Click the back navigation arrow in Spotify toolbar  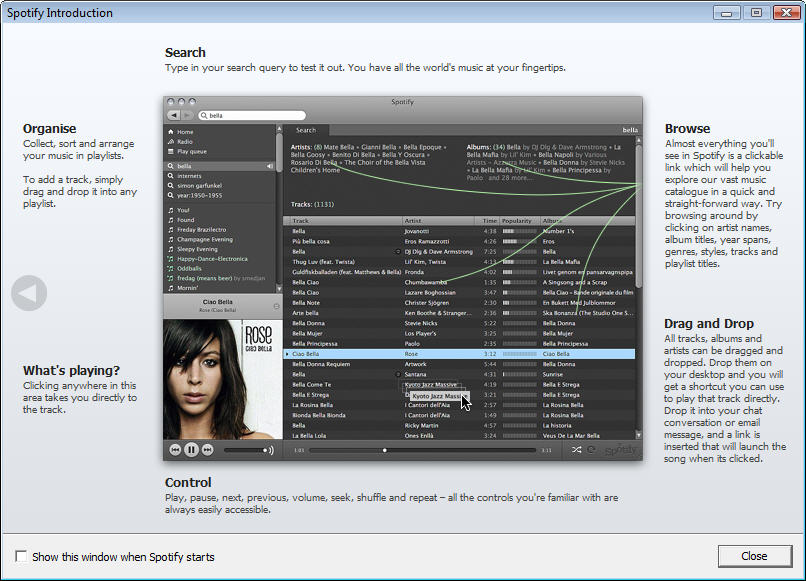coord(174,115)
